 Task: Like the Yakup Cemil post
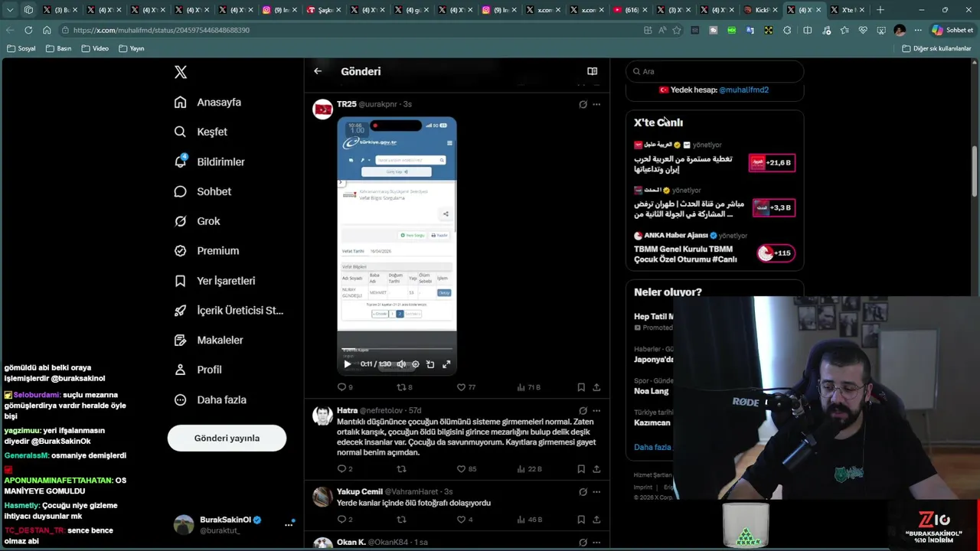coord(465,520)
